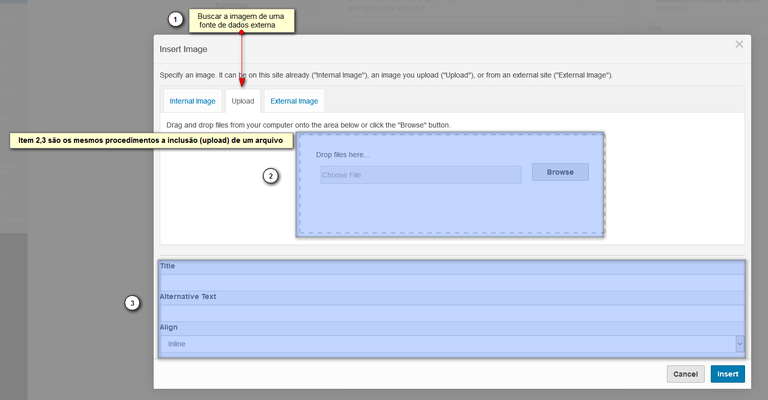
Task: Click the Choose File field
Action: pos(421,175)
